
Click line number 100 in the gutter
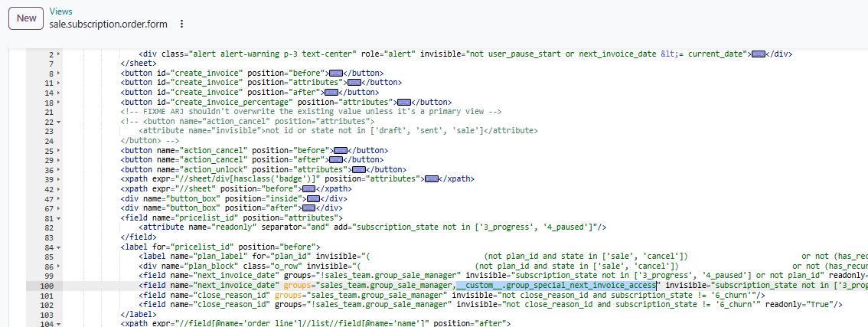tap(47, 286)
